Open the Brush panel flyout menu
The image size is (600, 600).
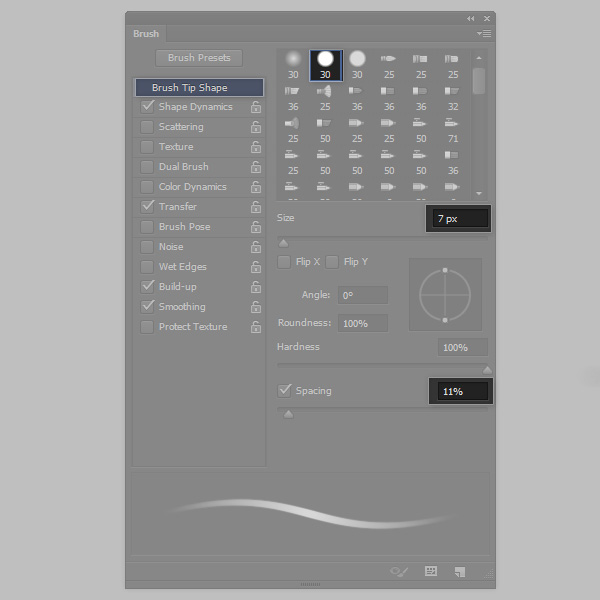(x=484, y=34)
